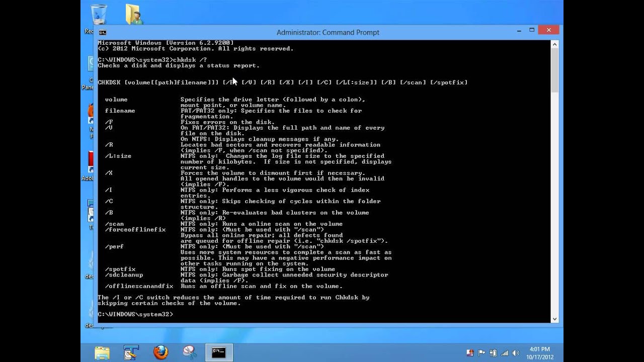The height and width of the screenshot is (362, 644).
Task: Click 'Re-evaluates bad clusters' description line
Action: click(275, 213)
